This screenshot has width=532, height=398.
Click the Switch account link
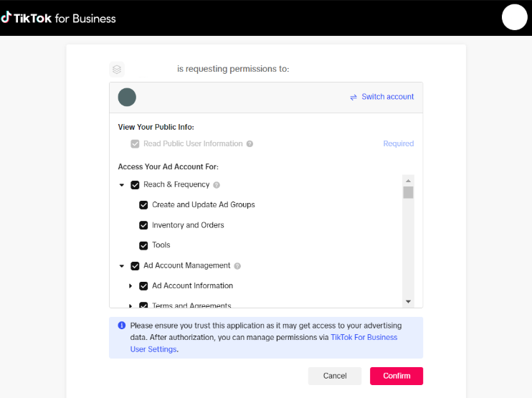point(387,97)
